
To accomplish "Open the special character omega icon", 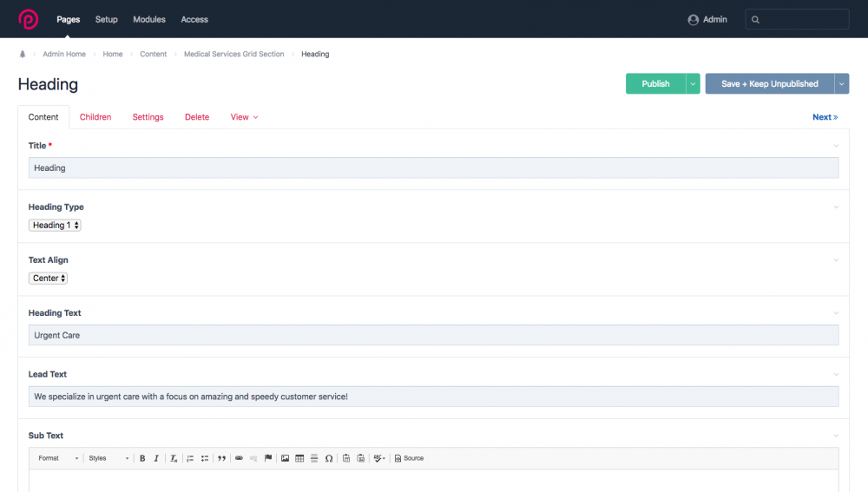I will coord(329,458).
